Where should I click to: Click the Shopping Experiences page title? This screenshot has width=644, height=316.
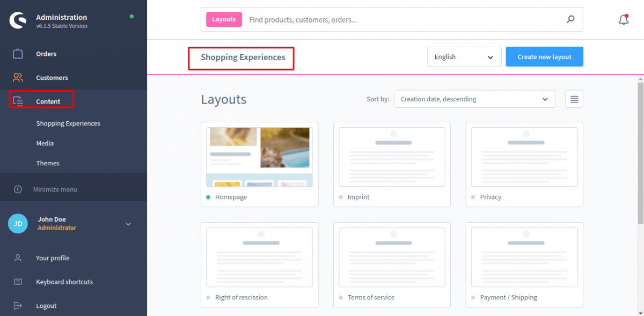pyautogui.click(x=243, y=57)
